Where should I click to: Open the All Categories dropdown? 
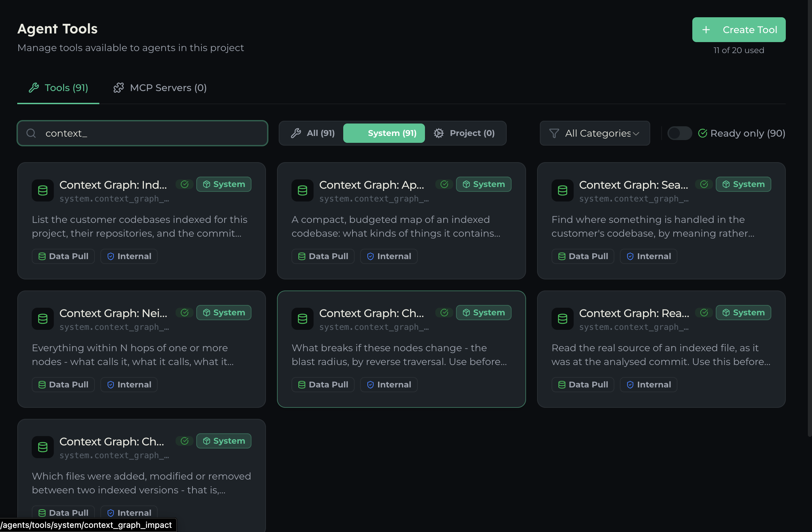tap(595, 133)
